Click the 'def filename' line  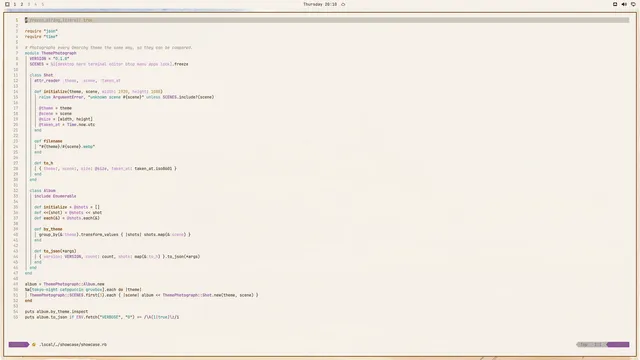point(48,141)
